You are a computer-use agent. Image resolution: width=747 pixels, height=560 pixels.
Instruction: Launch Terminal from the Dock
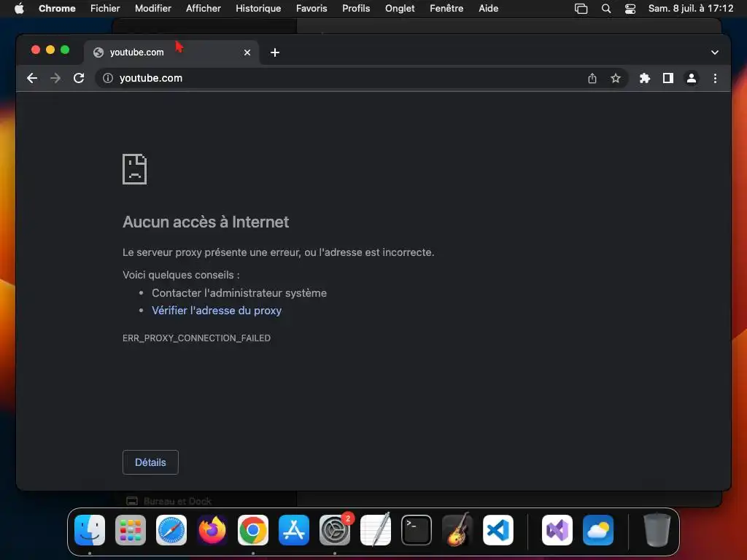tap(417, 530)
